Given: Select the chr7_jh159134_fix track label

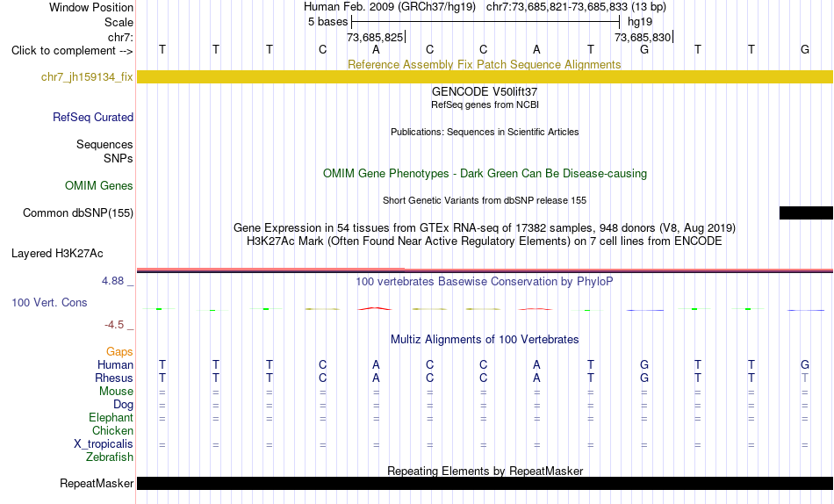Looking at the screenshot, I should coord(87,77).
